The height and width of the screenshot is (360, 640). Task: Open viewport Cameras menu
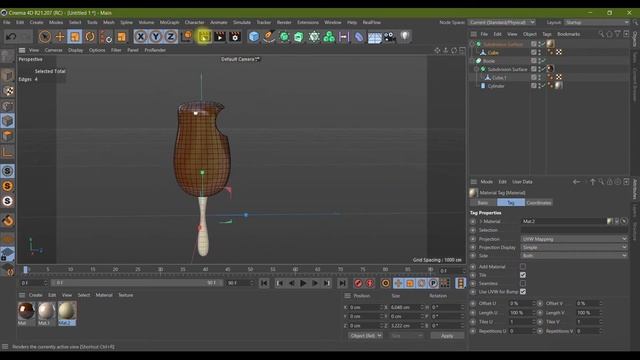53,50
